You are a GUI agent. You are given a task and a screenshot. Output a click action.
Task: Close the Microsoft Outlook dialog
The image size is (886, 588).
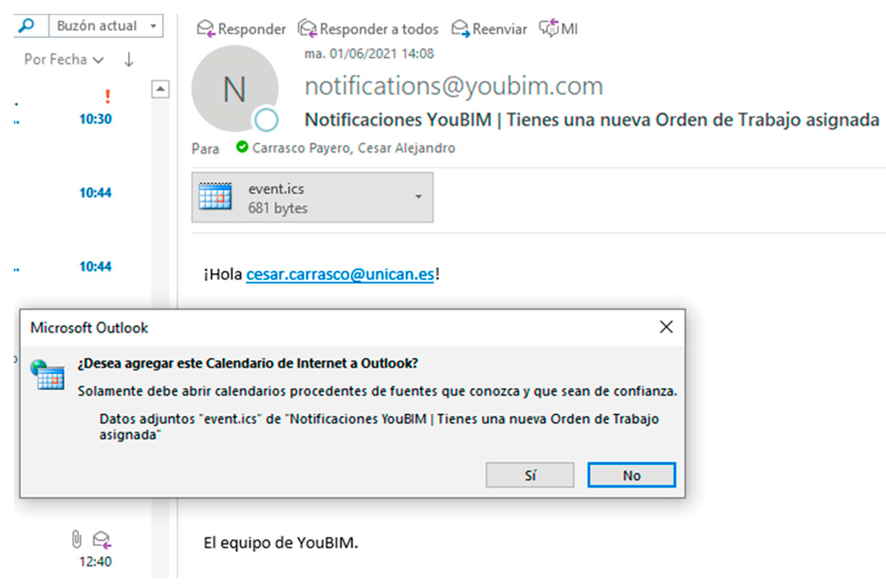tap(666, 327)
